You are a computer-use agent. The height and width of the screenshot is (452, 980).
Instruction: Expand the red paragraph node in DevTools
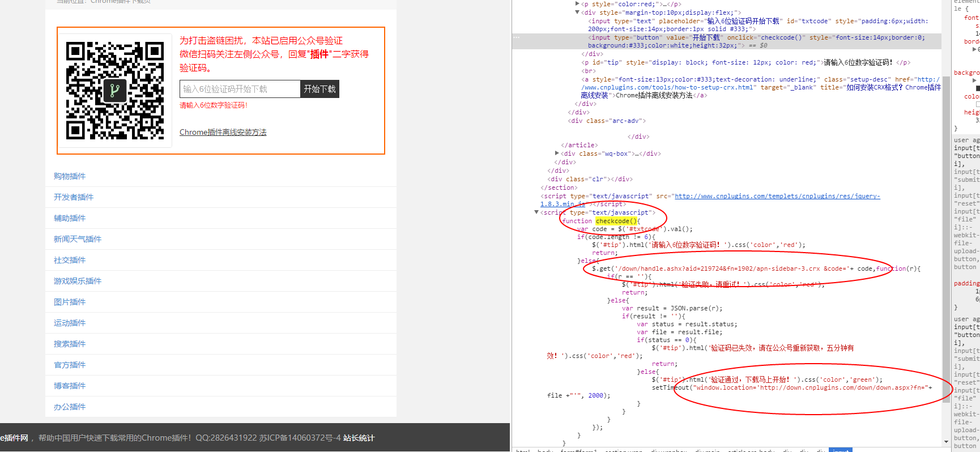coord(577,4)
